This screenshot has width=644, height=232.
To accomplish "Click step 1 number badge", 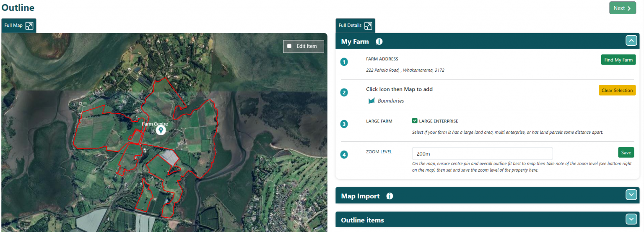I will (x=344, y=62).
